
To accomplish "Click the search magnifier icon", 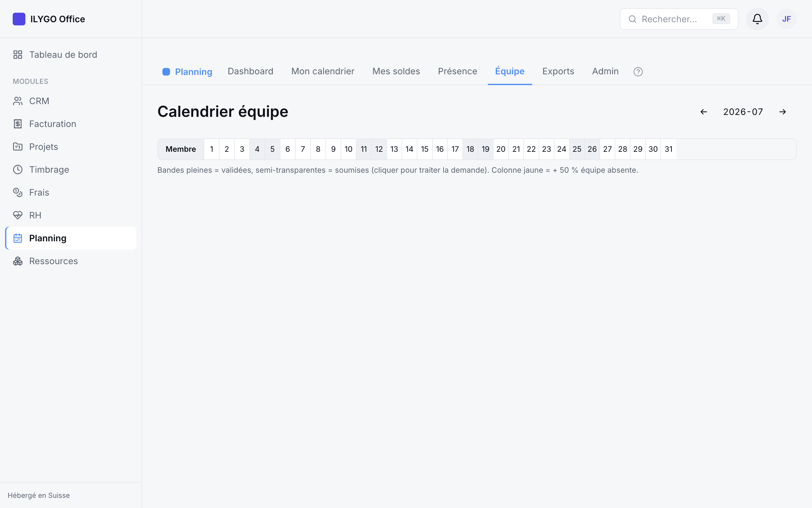I will 632,19.
